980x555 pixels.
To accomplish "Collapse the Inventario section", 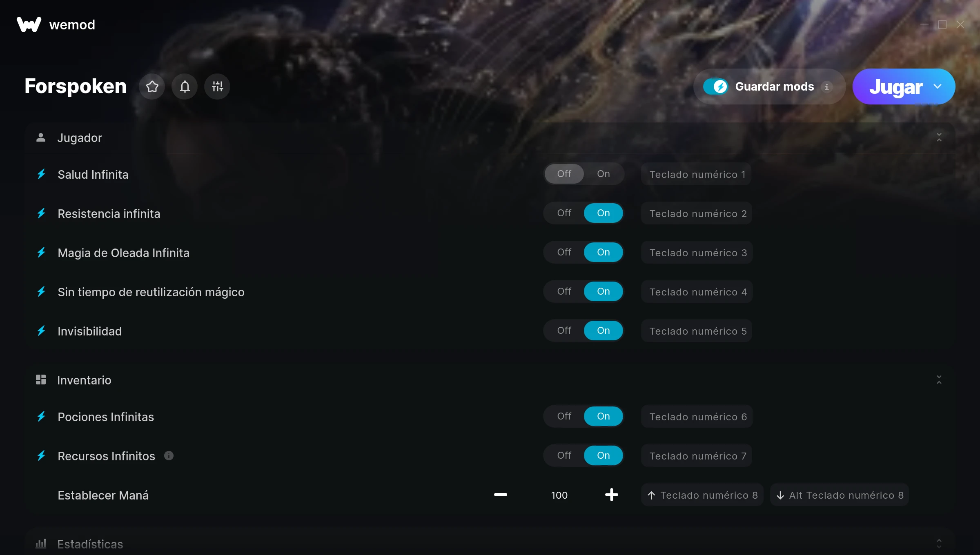I will tap(939, 380).
